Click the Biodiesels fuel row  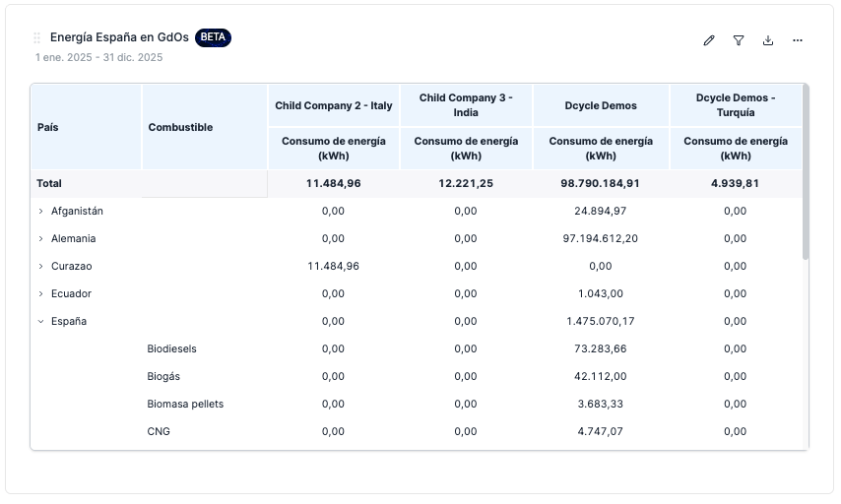point(172,348)
